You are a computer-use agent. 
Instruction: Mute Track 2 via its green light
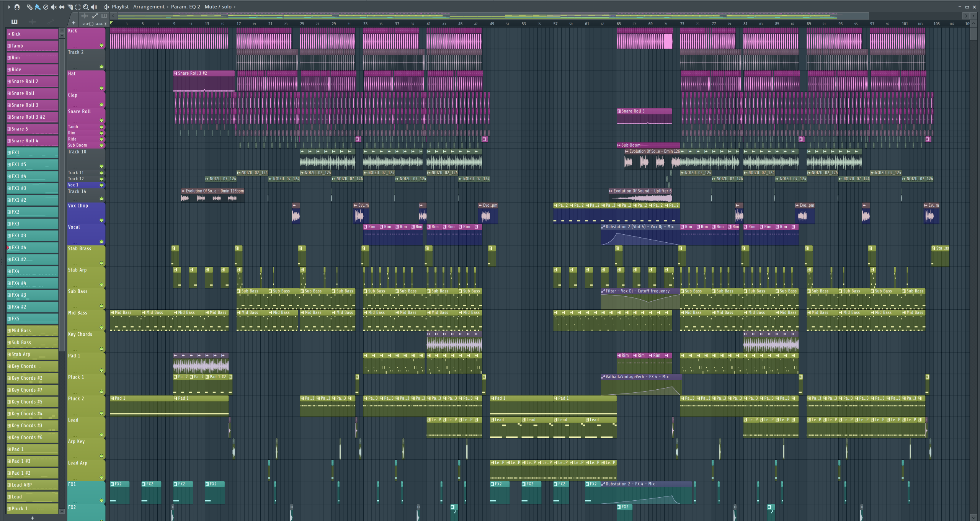[101, 67]
